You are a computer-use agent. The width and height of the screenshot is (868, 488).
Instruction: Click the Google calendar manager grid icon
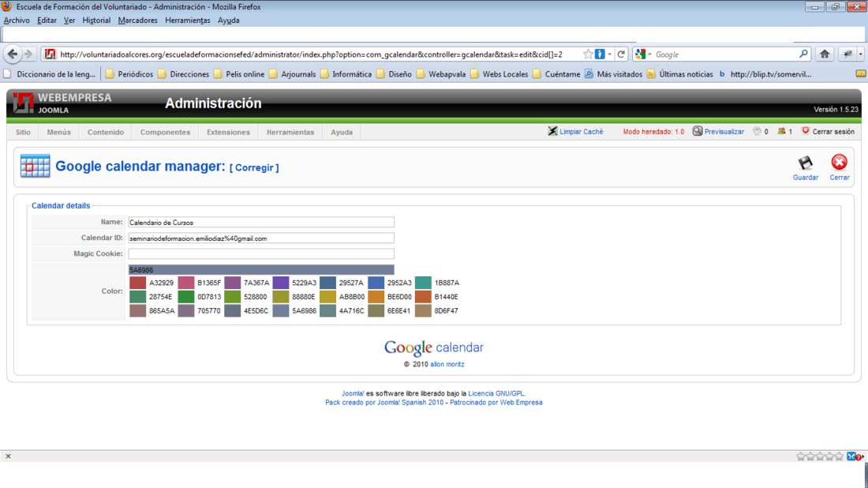(35, 166)
